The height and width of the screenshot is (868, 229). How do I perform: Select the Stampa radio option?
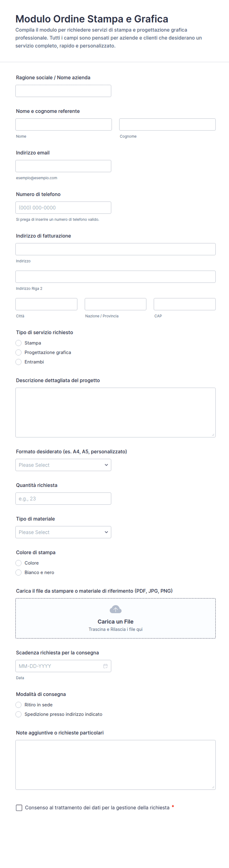(18, 343)
